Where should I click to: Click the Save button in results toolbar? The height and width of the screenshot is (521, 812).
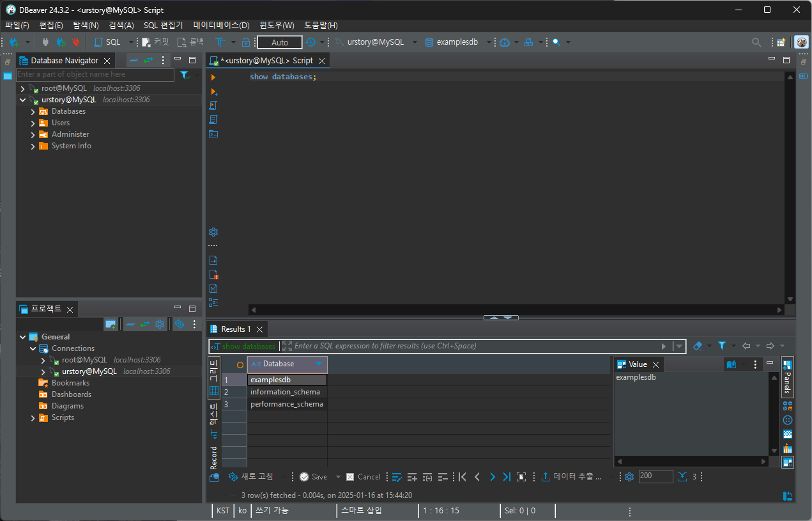[x=313, y=477]
